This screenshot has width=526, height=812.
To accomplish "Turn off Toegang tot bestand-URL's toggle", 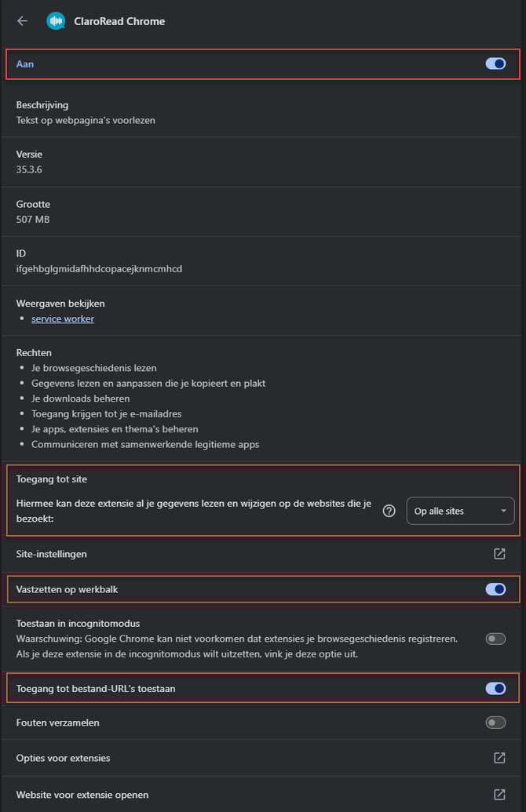I will point(495,688).
